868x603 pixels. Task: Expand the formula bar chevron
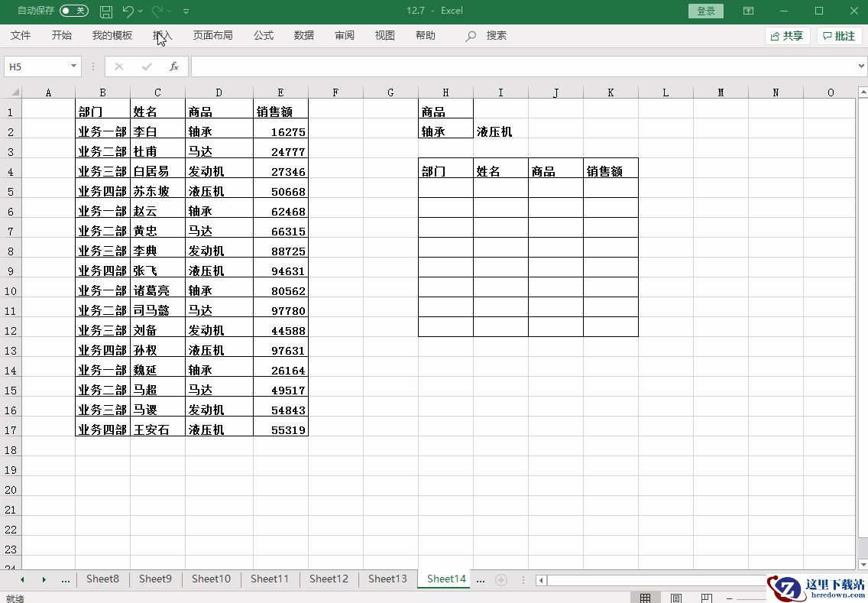coord(861,66)
